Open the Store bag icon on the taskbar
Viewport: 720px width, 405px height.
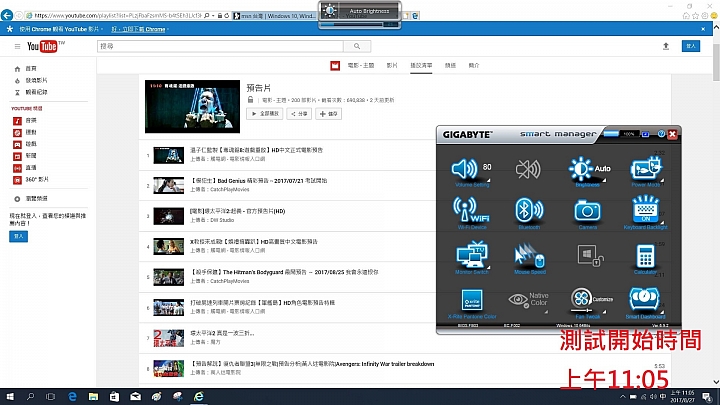[114, 397]
